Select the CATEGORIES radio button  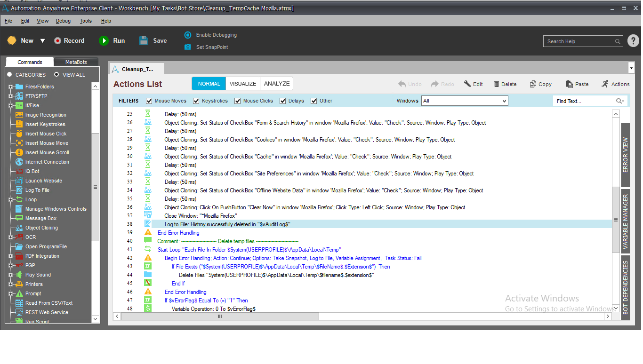tap(9, 75)
